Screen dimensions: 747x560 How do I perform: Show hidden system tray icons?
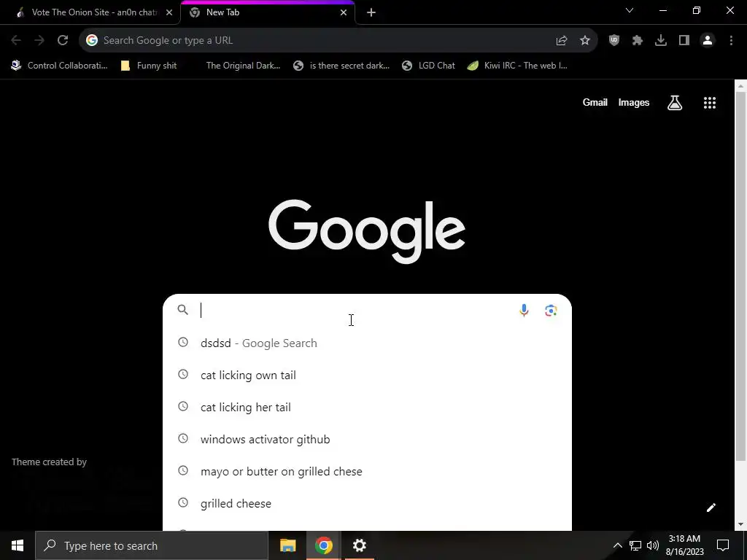pos(617,545)
